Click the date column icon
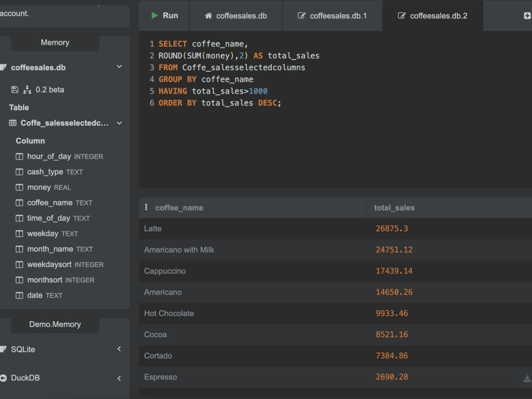This screenshot has width=532, height=399. [19, 295]
